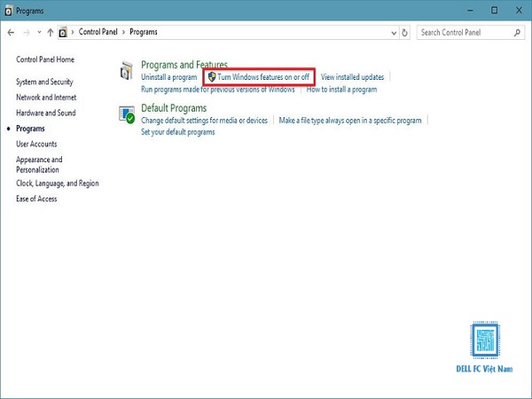532x399 pixels.
Task: Open Appearance and Personalization
Action: tap(39, 165)
